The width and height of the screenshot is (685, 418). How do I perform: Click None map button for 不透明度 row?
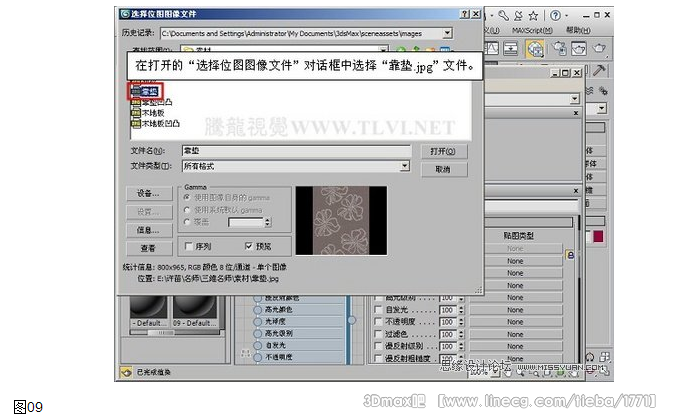(x=515, y=322)
